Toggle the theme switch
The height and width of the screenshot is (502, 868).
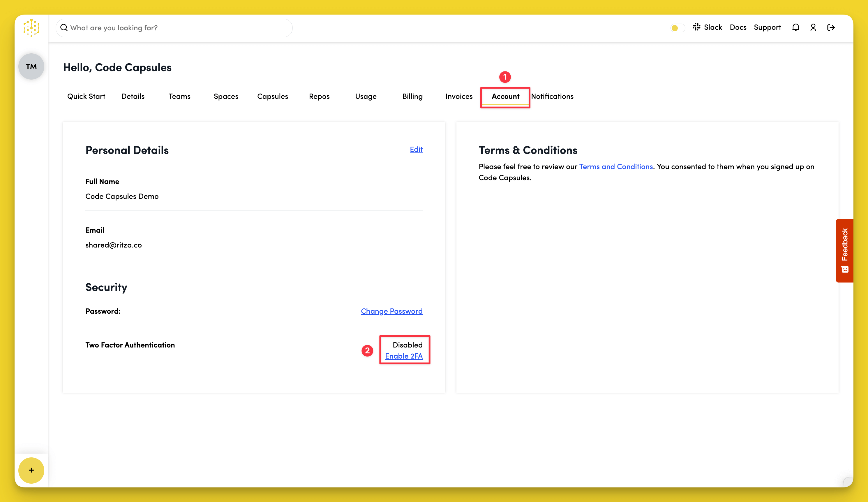click(x=677, y=28)
